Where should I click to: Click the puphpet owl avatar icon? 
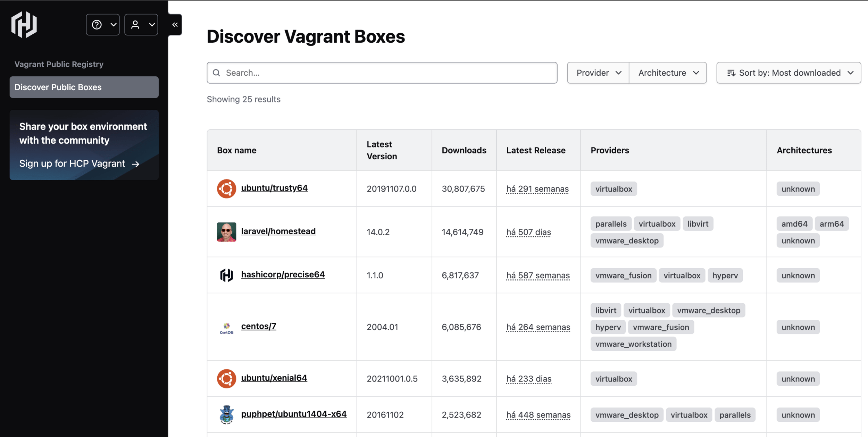coord(226,414)
